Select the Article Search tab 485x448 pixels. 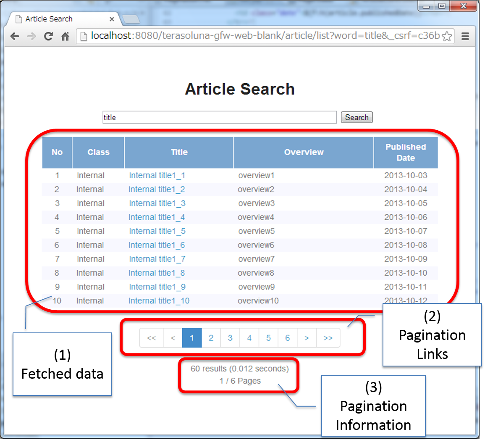59,19
